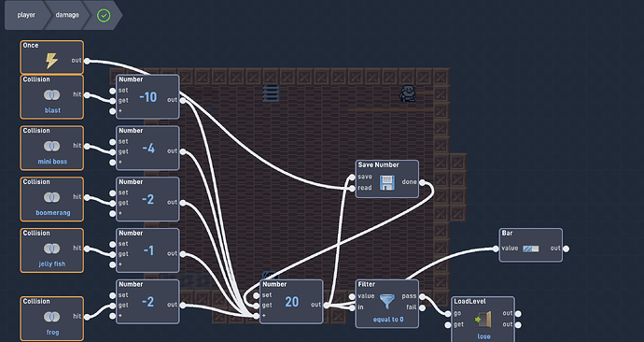Open the player breadcrumb tab
This screenshot has height=342, width=644.
coord(26,15)
